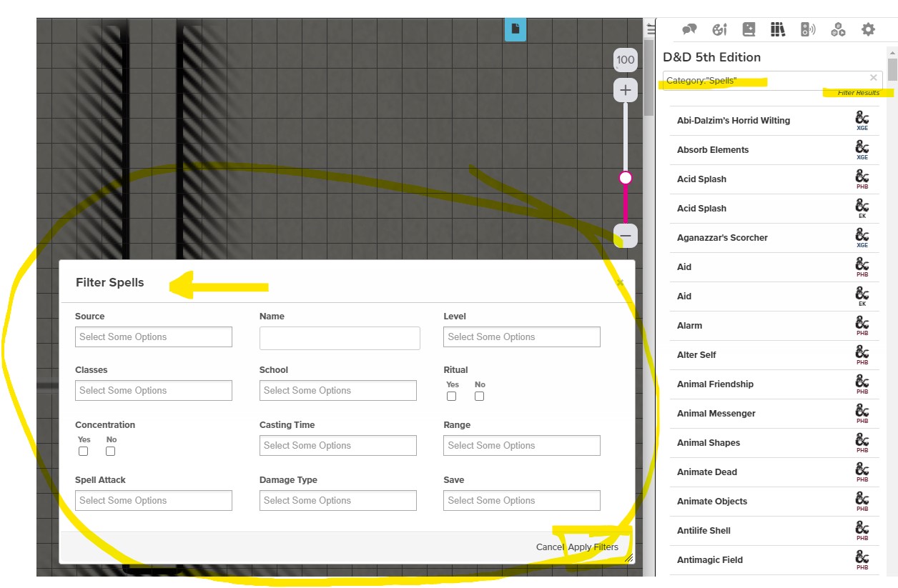Image resolution: width=898 pixels, height=588 pixels.
Task: Check the Concentration No checkbox
Action: (x=110, y=451)
